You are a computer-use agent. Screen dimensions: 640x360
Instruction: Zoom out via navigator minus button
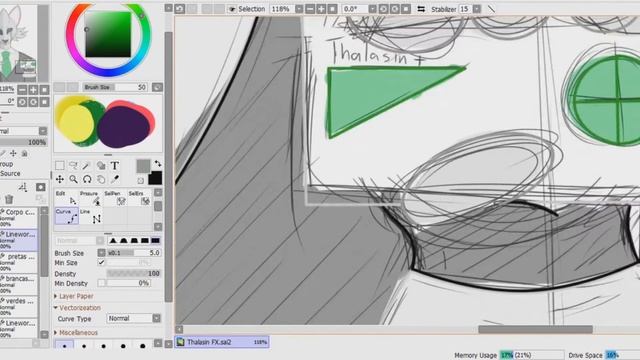(22, 89)
